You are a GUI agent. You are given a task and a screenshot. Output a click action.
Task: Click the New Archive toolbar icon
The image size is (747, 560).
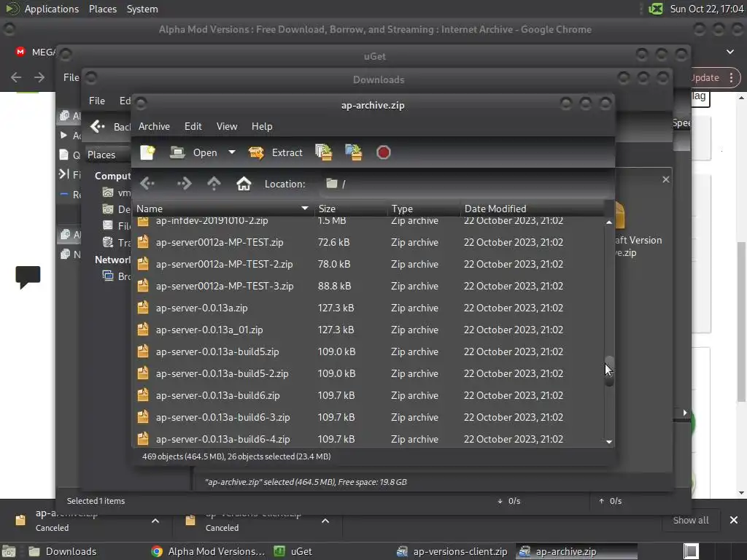pyautogui.click(x=147, y=153)
